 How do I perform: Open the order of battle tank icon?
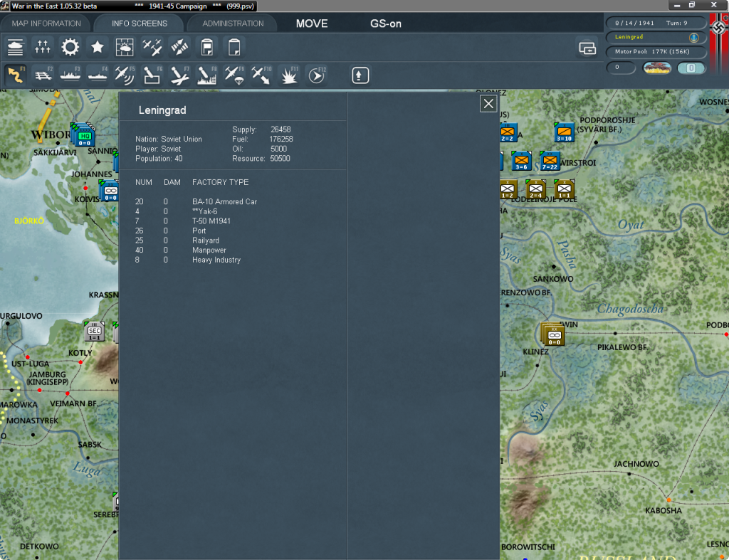16,48
